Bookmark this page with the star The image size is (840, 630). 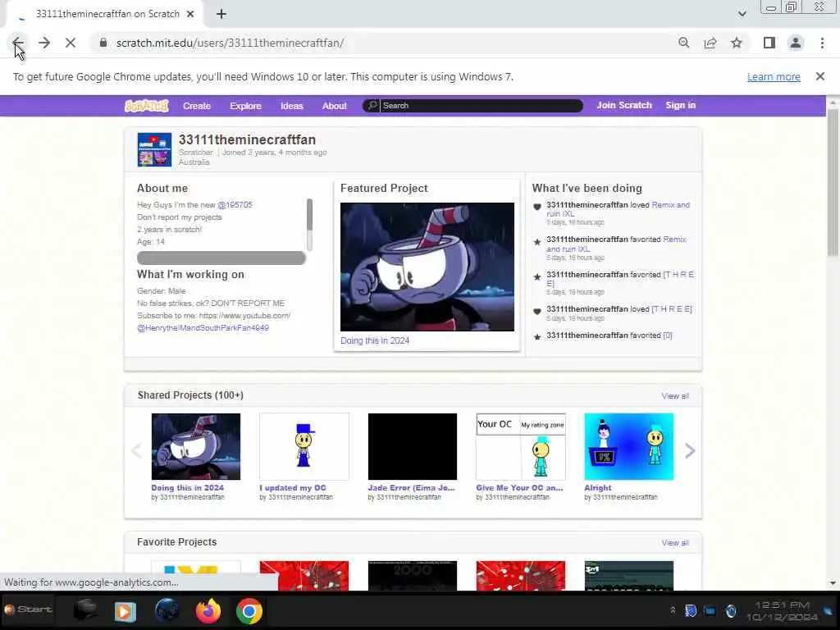tap(737, 43)
